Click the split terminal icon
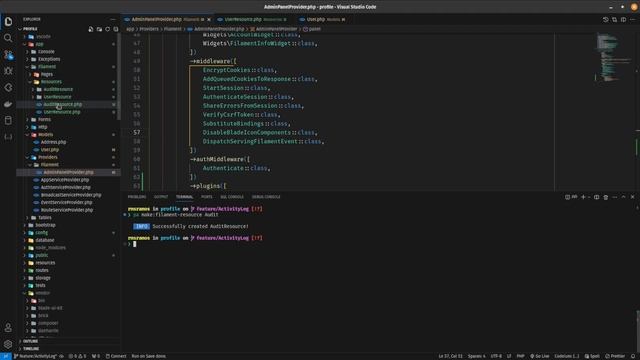 pos(597,197)
